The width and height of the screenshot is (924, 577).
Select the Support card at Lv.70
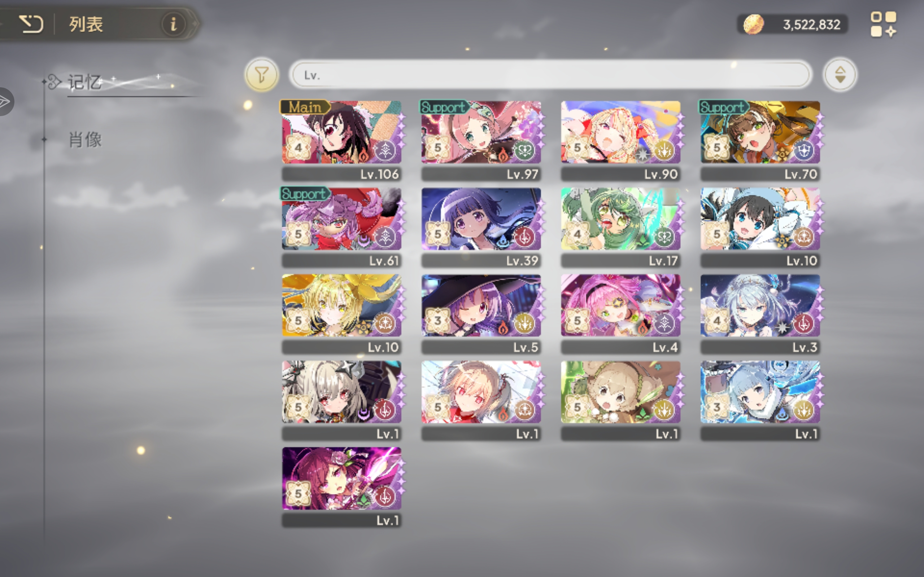[760, 140]
